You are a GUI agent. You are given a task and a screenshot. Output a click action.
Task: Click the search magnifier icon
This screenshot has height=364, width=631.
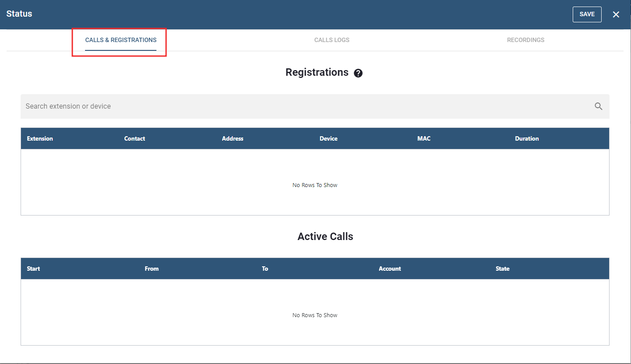[x=599, y=106]
